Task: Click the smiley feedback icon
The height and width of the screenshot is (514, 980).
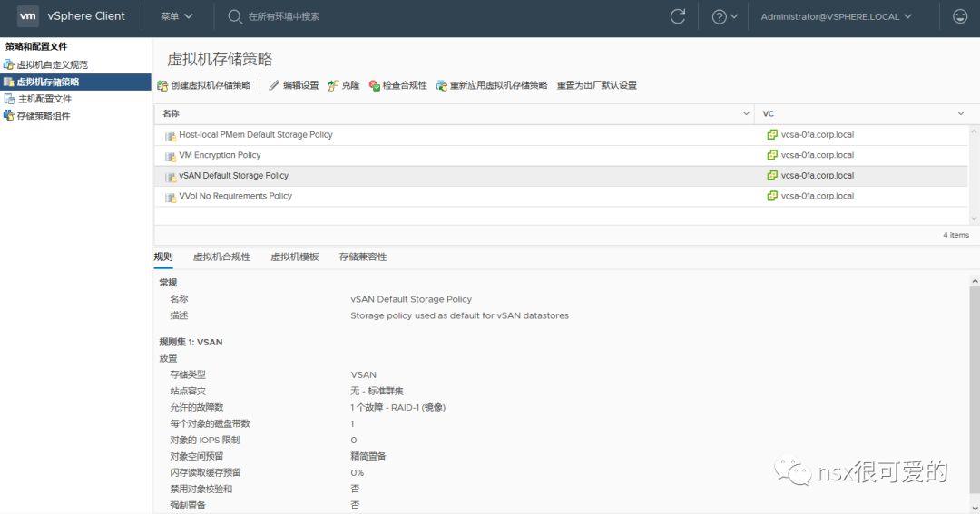Action: coord(960,16)
